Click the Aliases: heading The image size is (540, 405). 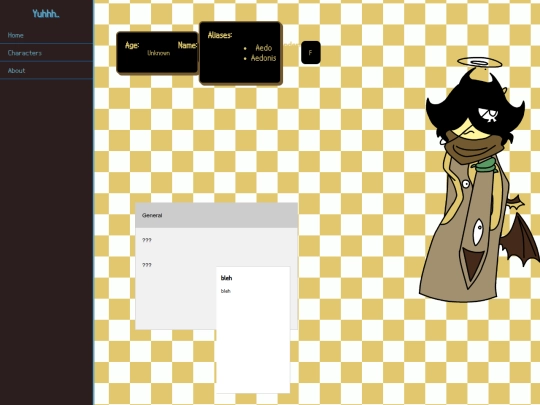(220, 35)
